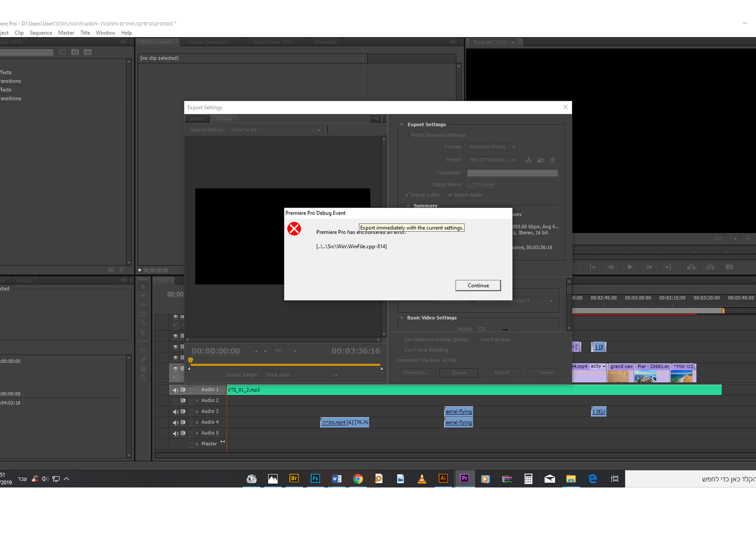Click the output name .wmv link
This screenshot has width=756, height=534.
pyautogui.click(x=481, y=185)
